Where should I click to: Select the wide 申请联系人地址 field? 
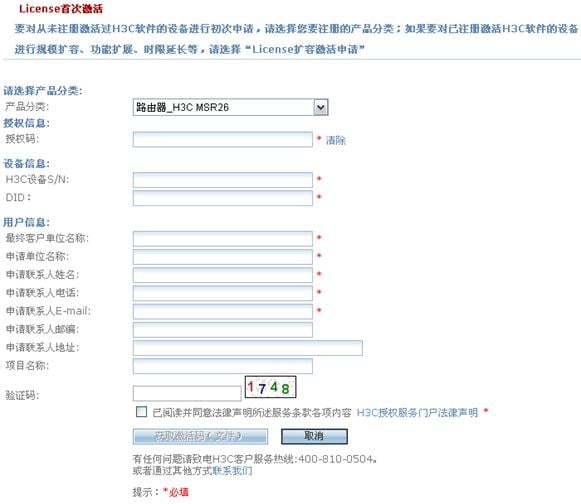coord(248,348)
